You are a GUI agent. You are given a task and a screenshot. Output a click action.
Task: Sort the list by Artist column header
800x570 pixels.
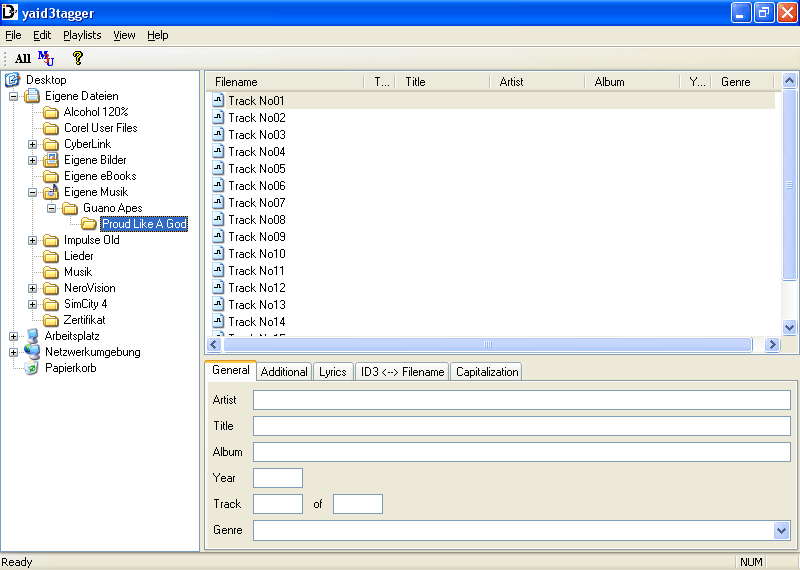coord(540,82)
